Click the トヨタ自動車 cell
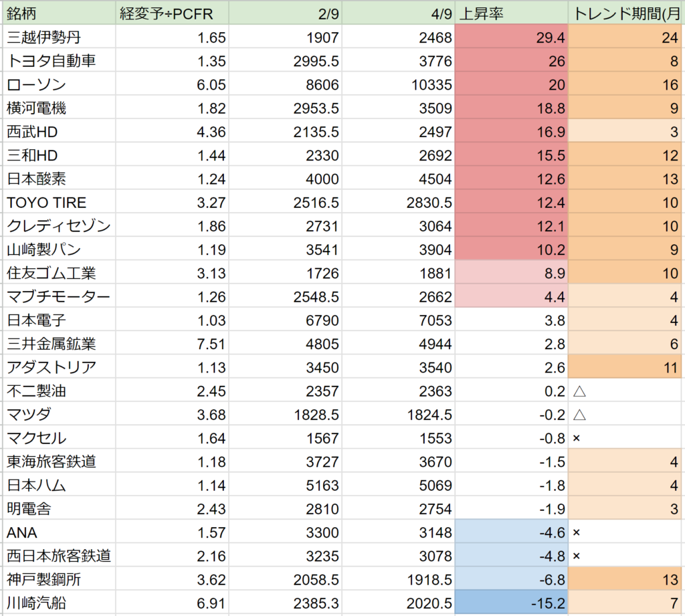 pos(59,61)
